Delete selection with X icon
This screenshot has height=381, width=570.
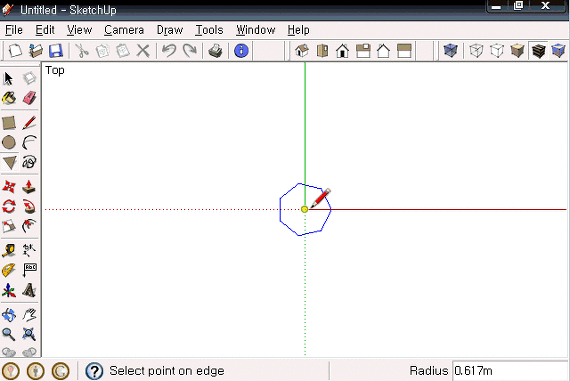[143, 51]
